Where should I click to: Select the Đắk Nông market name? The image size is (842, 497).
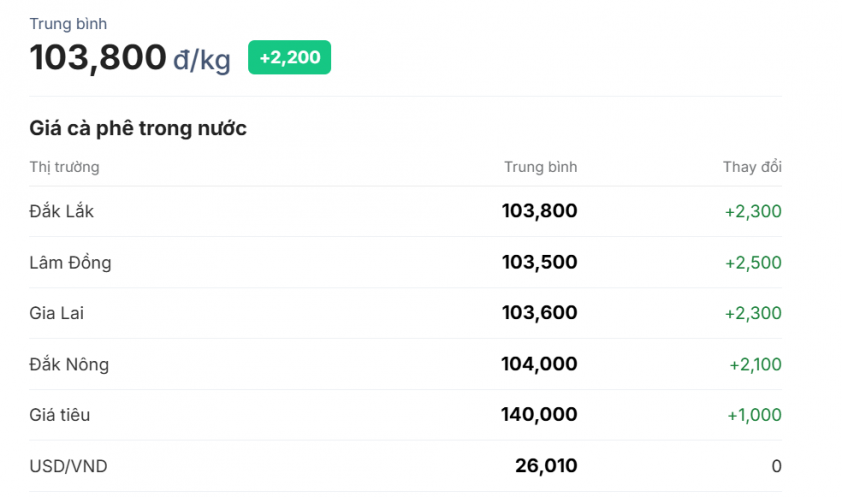[69, 364]
